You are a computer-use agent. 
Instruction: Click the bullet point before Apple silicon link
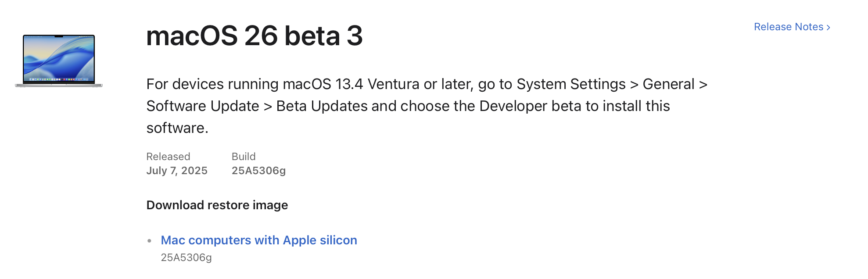[150, 241]
